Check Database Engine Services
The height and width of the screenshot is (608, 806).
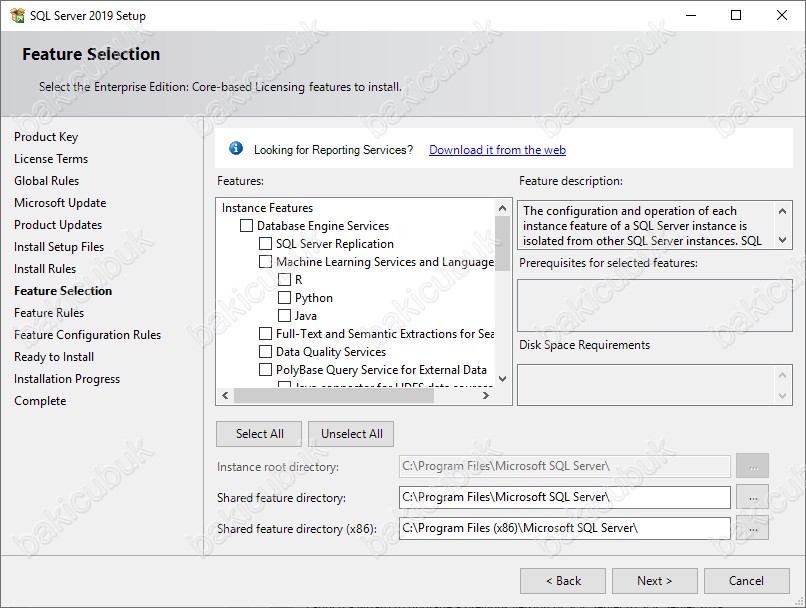[246, 226]
